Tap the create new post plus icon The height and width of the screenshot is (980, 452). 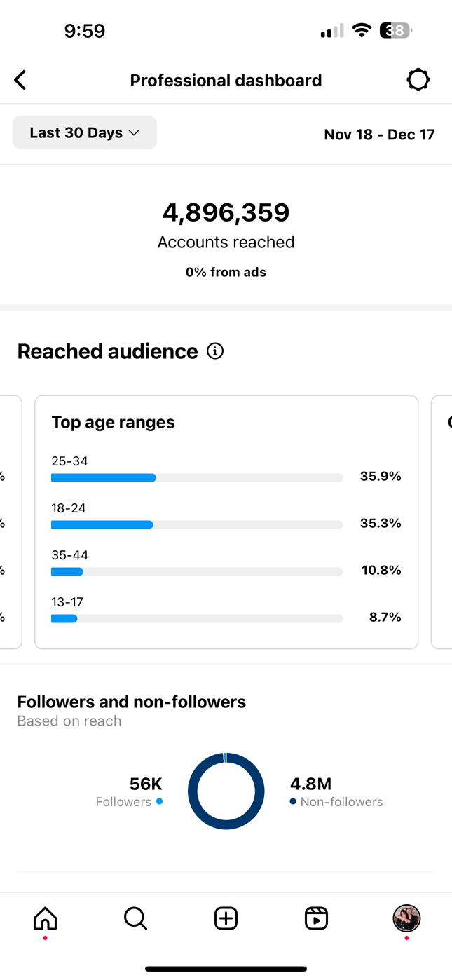click(226, 918)
